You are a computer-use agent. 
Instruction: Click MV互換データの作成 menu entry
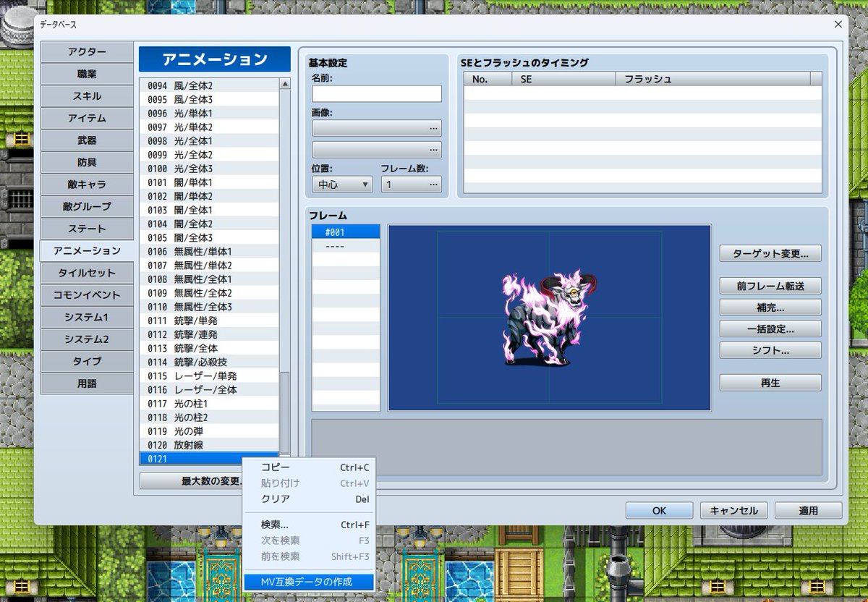[308, 582]
